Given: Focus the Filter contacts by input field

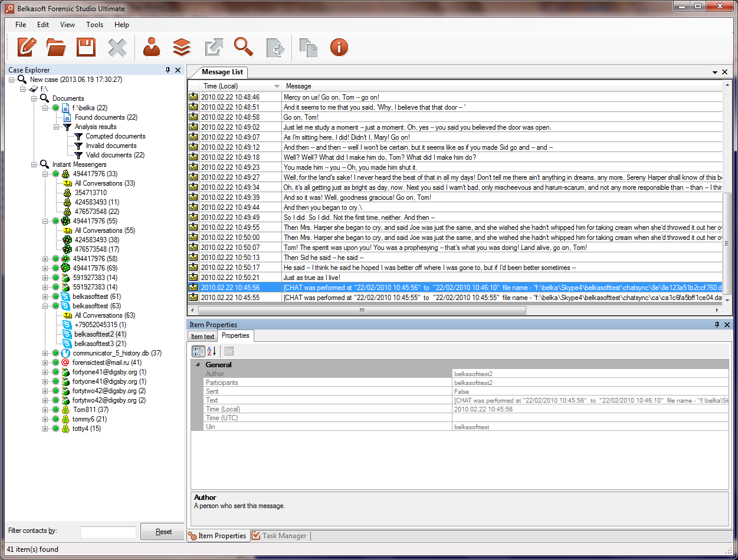Looking at the screenshot, I should pos(108,532).
